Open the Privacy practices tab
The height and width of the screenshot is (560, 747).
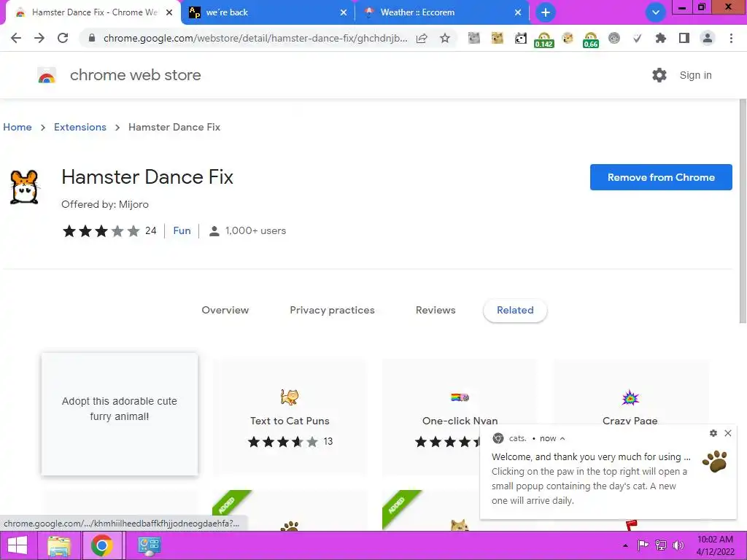click(332, 310)
